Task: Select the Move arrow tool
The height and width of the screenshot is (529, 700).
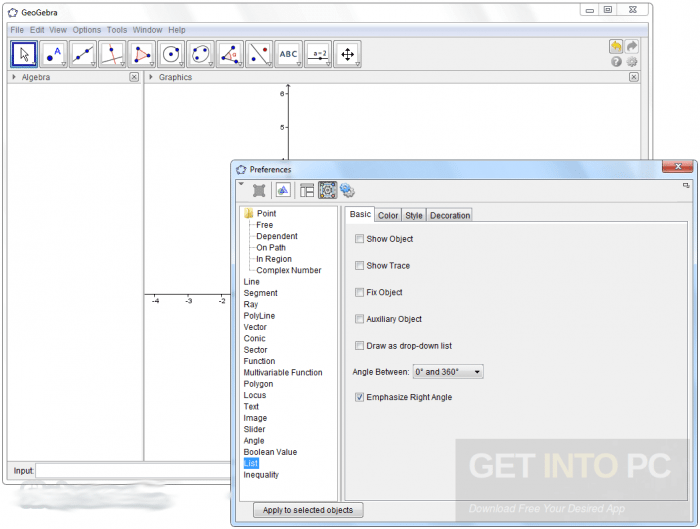Action: click(x=24, y=54)
